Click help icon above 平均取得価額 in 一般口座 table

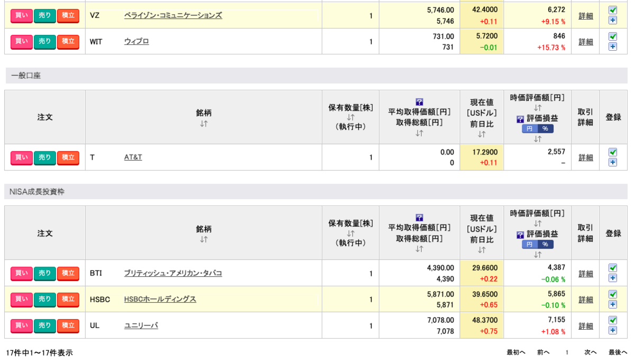[x=420, y=102]
